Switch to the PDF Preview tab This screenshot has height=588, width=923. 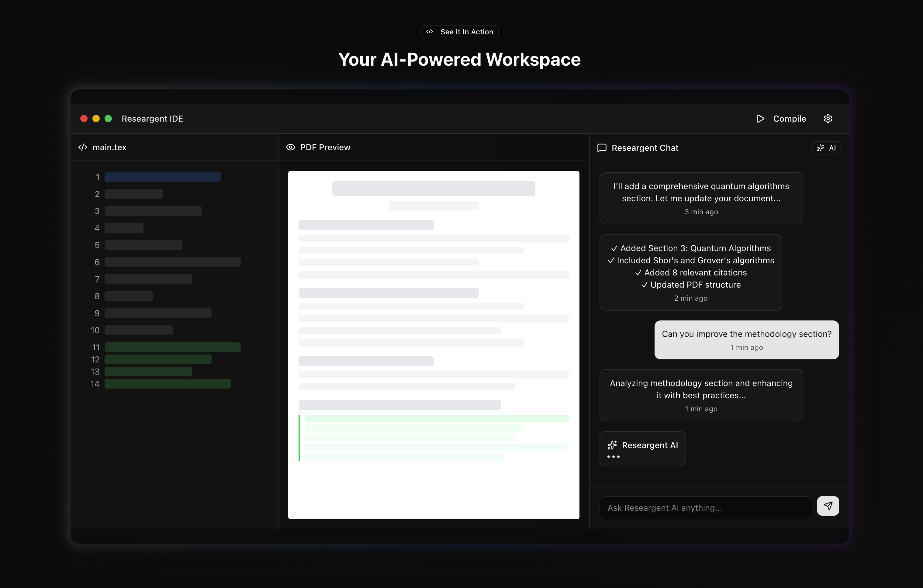click(x=325, y=147)
